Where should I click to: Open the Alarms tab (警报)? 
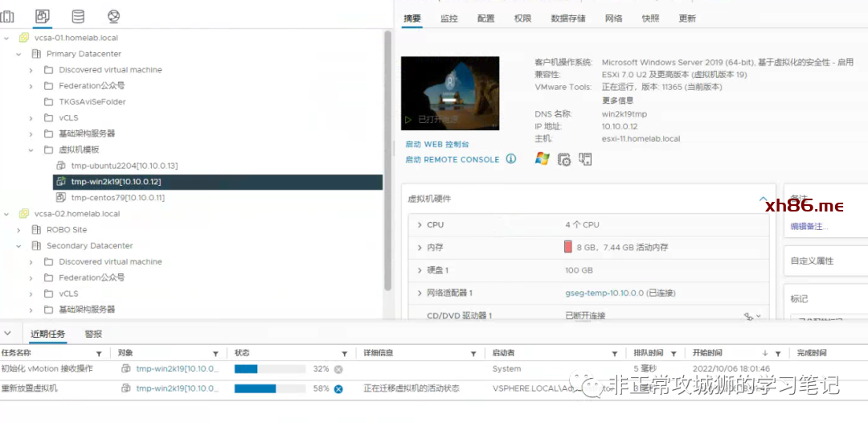[93, 334]
